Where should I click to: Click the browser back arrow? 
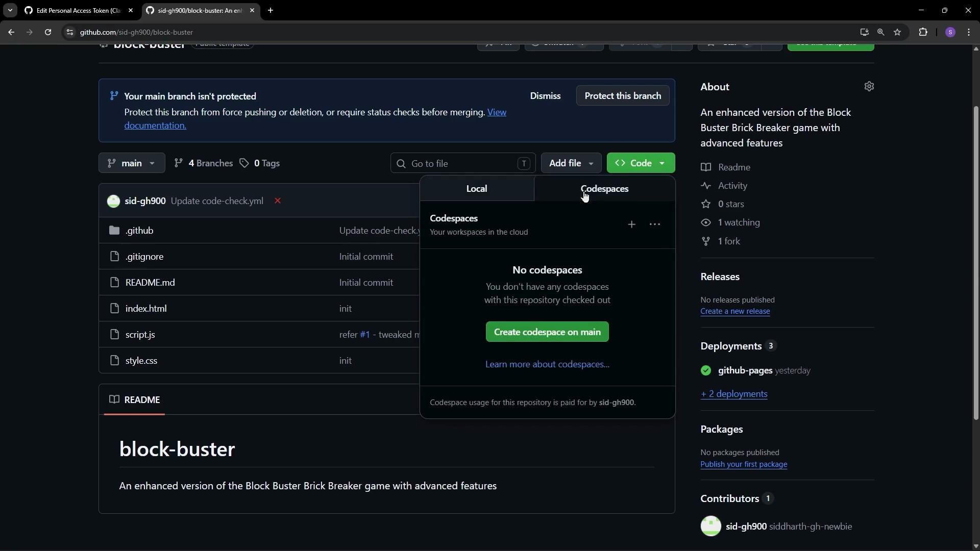[x=11, y=32]
